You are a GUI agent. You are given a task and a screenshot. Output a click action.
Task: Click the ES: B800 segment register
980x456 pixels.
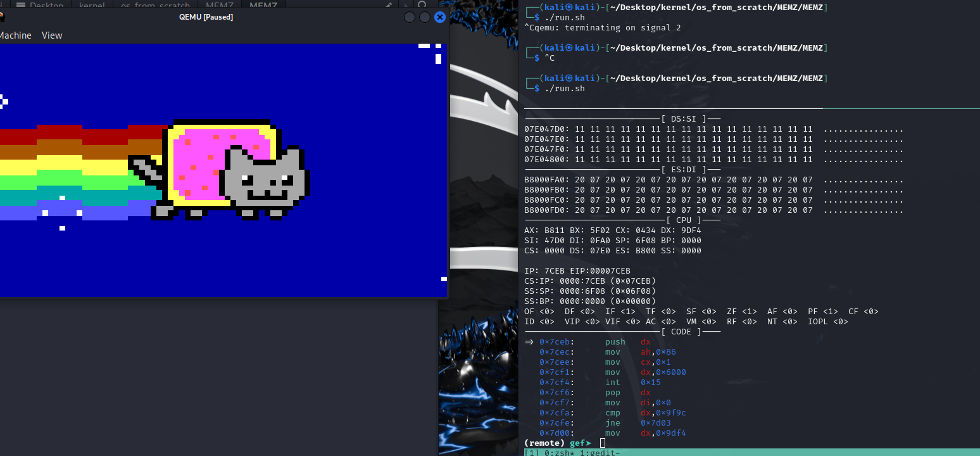click(x=636, y=251)
